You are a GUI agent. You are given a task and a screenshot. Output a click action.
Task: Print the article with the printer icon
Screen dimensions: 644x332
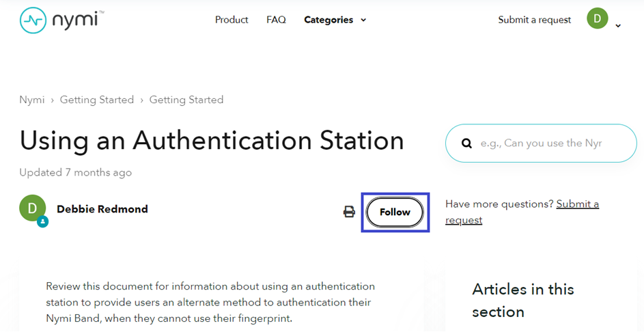coord(349,212)
